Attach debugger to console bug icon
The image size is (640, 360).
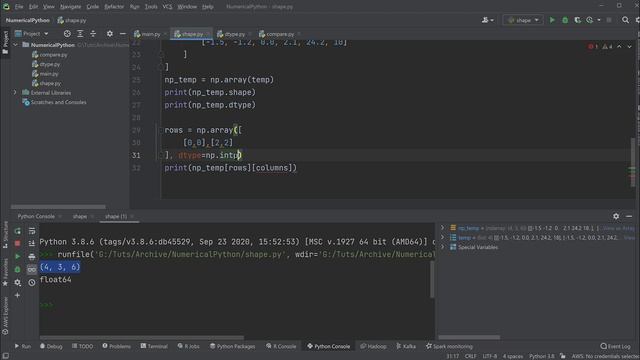[18, 269]
